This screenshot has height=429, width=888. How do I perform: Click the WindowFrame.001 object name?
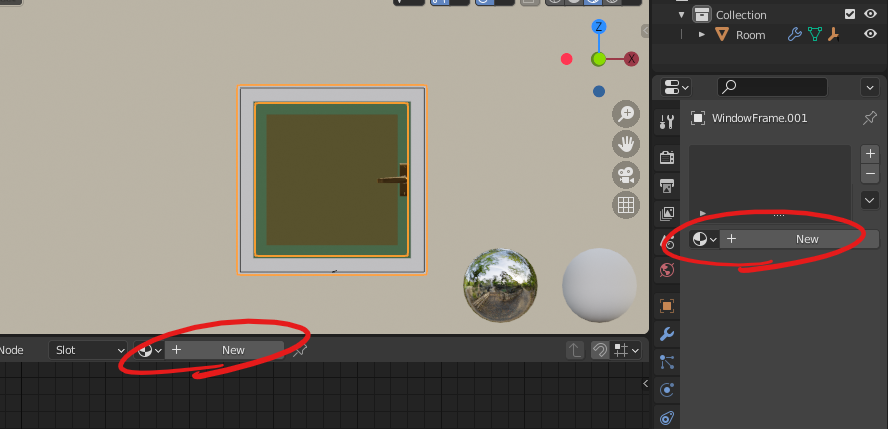759,118
